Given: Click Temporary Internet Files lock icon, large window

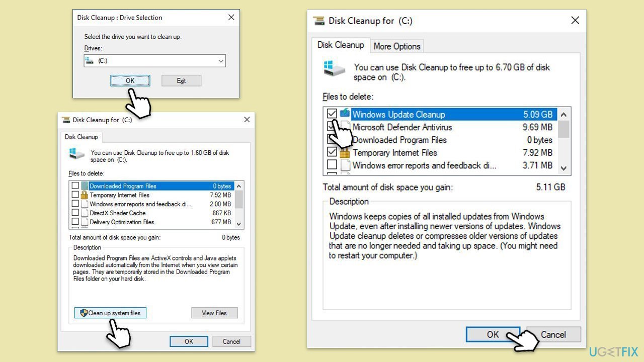Looking at the screenshot, I should tap(345, 152).
